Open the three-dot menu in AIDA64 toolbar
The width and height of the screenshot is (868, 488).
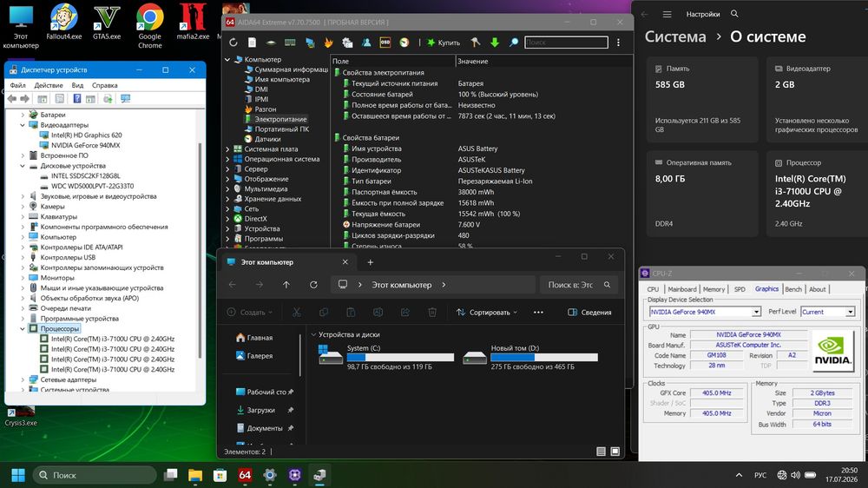point(618,42)
